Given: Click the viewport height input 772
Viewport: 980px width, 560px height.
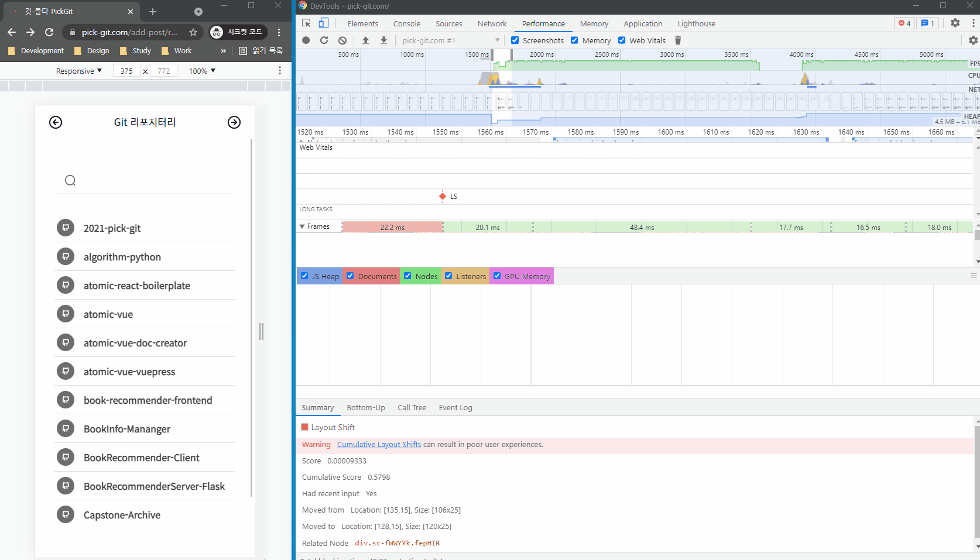Looking at the screenshot, I should click(x=164, y=71).
